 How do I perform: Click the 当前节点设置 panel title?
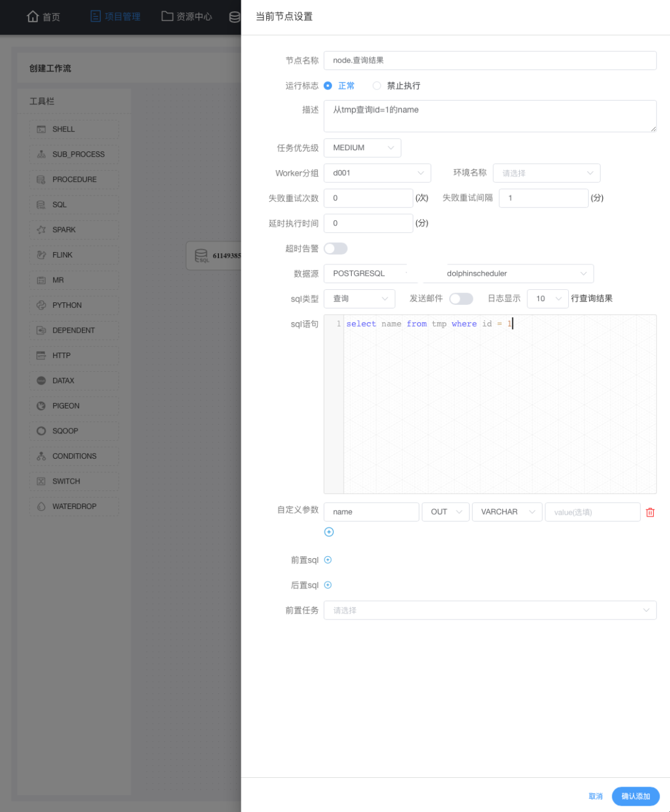click(284, 17)
